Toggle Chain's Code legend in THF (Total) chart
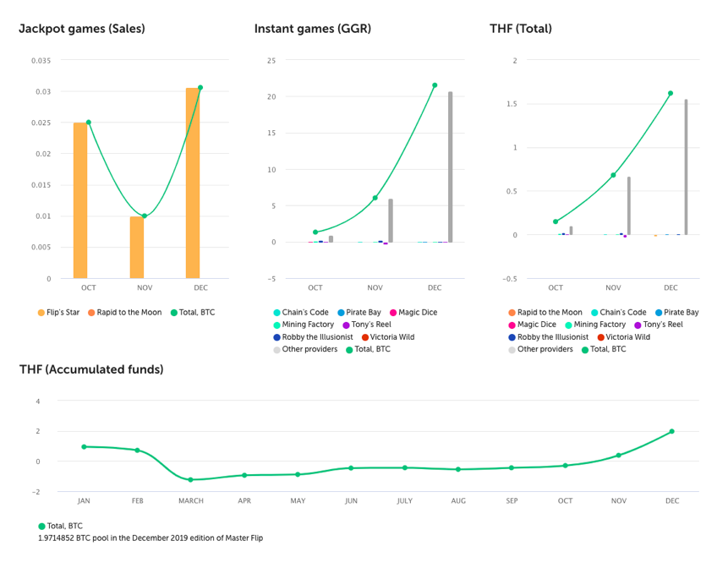Viewport: 728px width, 568px height. click(x=618, y=312)
